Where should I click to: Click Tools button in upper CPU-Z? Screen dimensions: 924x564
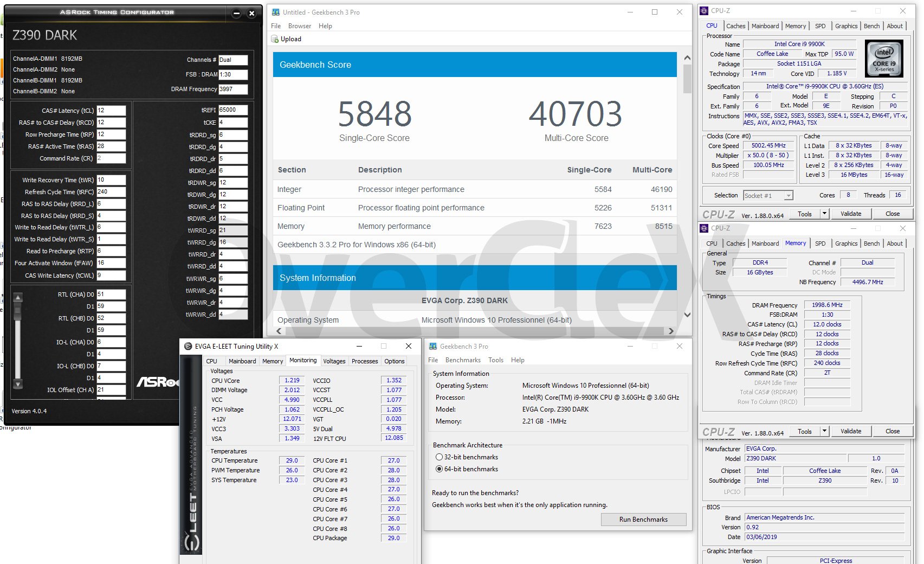pos(805,214)
